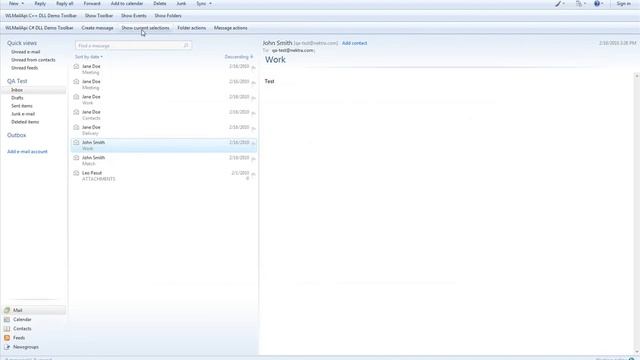This screenshot has width=640, height=360.
Task: Open Folder actions menu
Action: pyautogui.click(x=191, y=28)
